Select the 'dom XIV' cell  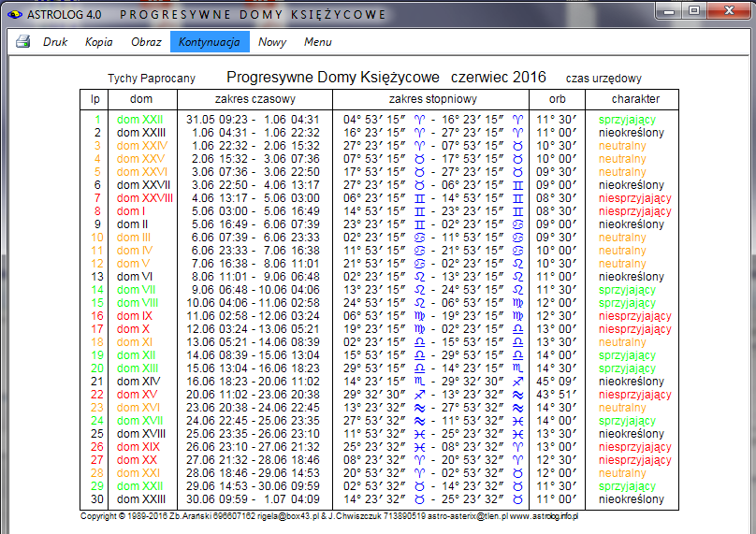click(138, 382)
